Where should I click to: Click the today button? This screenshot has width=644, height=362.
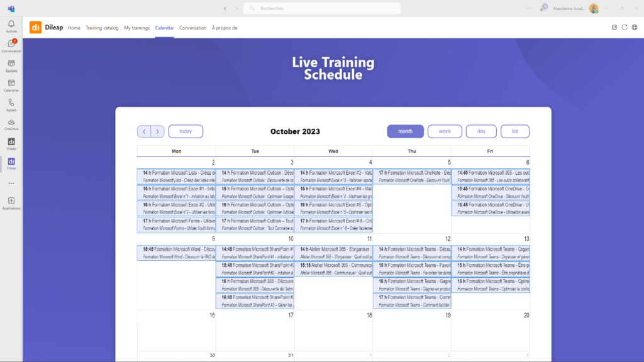(x=186, y=131)
